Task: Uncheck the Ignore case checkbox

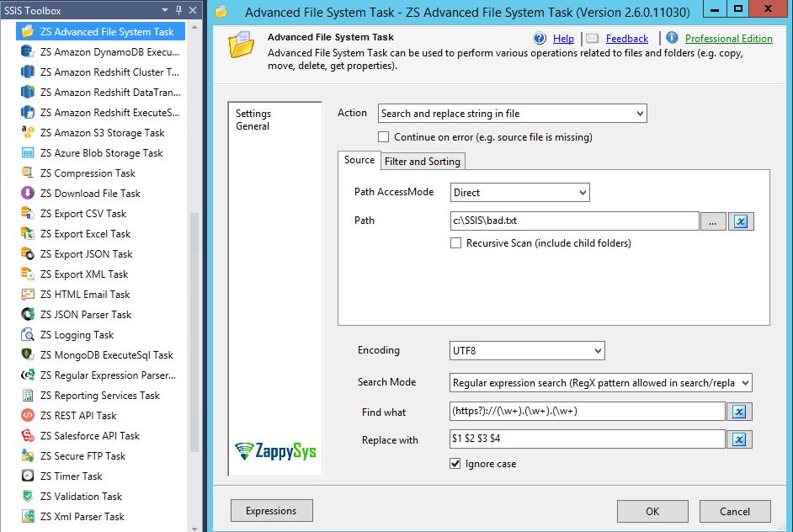Action: tap(455, 464)
